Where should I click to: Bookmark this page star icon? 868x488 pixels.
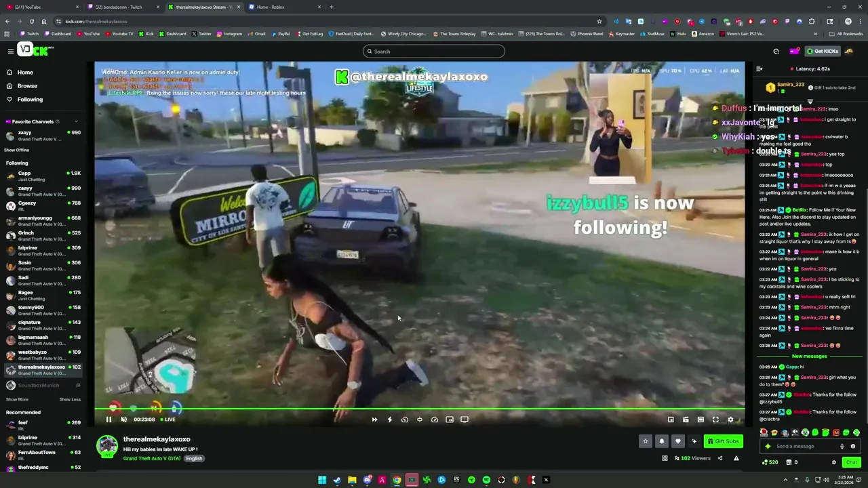[599, 22]
